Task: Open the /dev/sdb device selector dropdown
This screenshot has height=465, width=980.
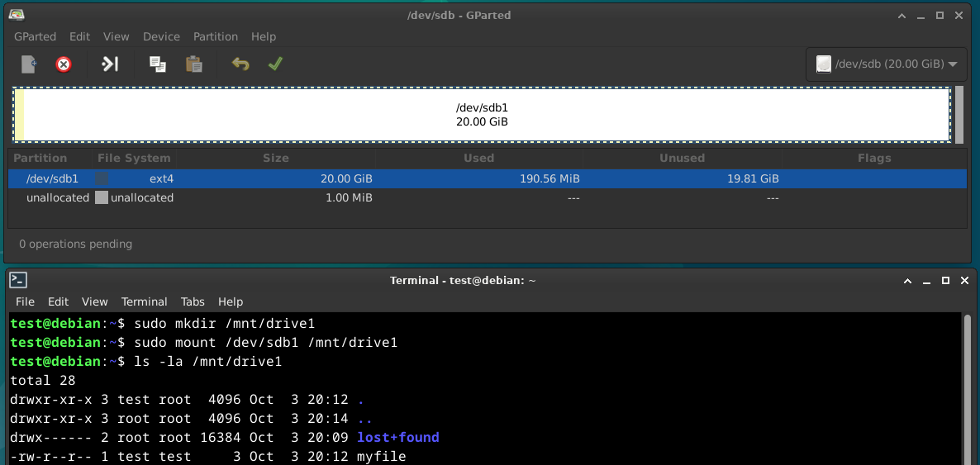Action: click(885, 64)
